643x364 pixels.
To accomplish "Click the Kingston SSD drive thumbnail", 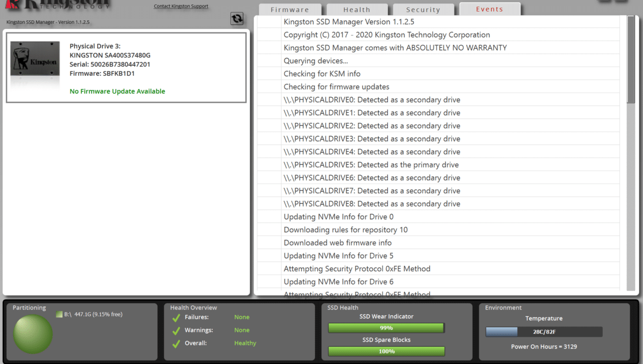I will tap(35, 59).
